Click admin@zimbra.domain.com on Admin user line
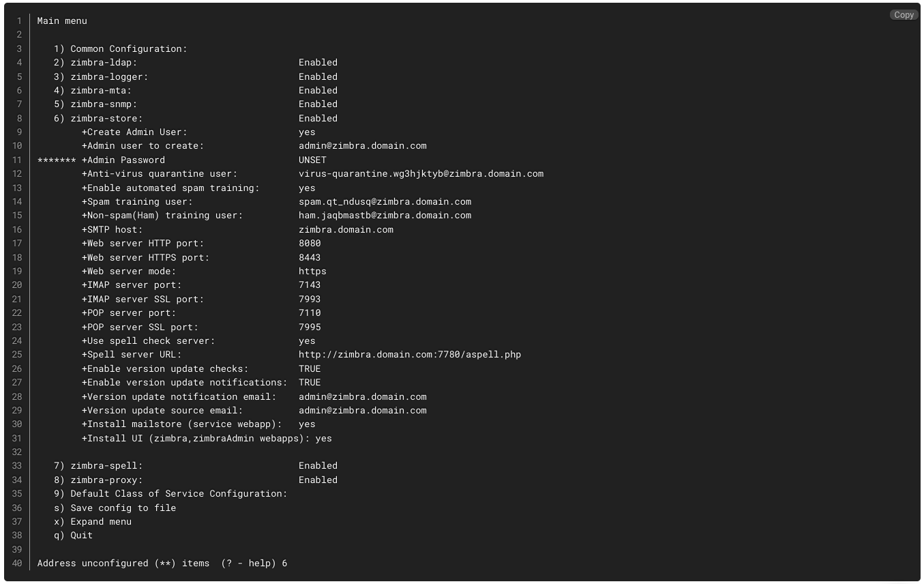The width and height of the screenshot is (924, 584). pyautogui.click(x=363, y=145)
